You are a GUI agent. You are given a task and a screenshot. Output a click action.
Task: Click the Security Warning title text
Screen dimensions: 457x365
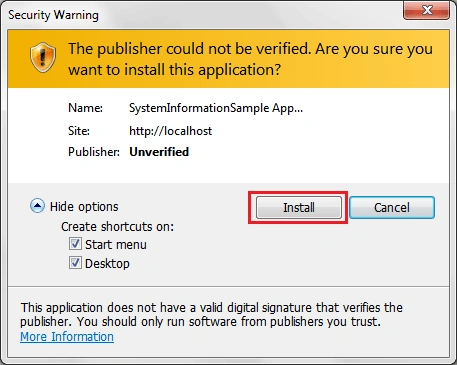click(x=53, y=15)
